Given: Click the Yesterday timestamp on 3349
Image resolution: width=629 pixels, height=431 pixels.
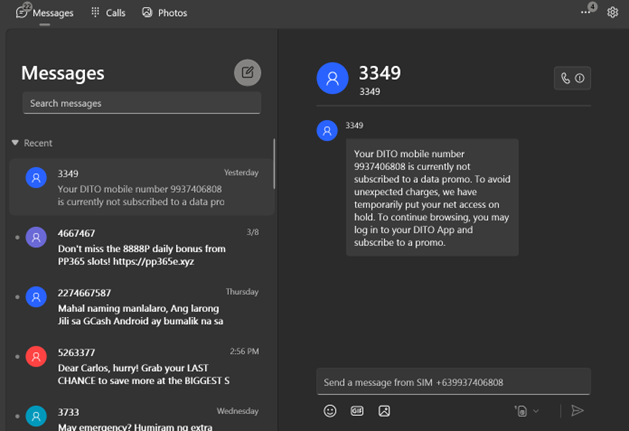Looking at the screenshot, I should pos(241,173).
